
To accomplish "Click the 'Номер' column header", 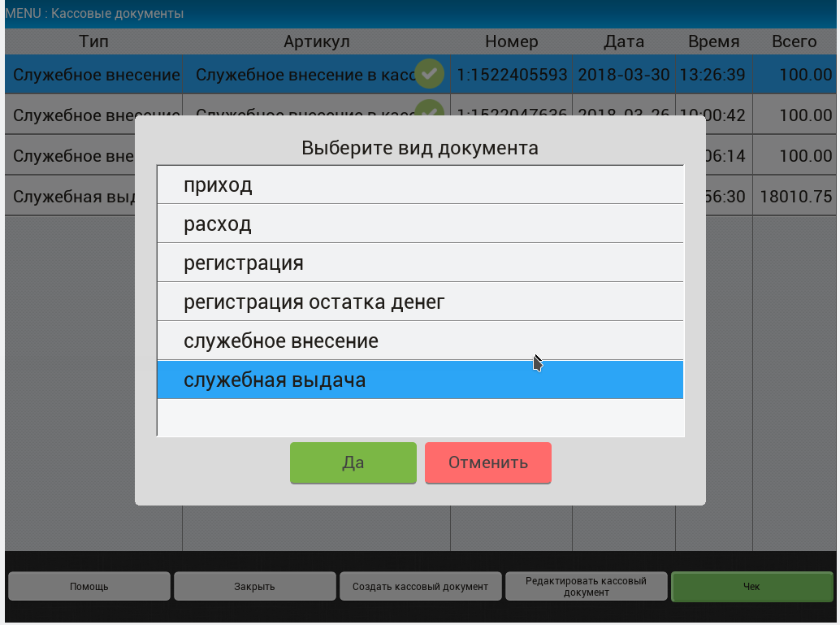I will 512,41.
